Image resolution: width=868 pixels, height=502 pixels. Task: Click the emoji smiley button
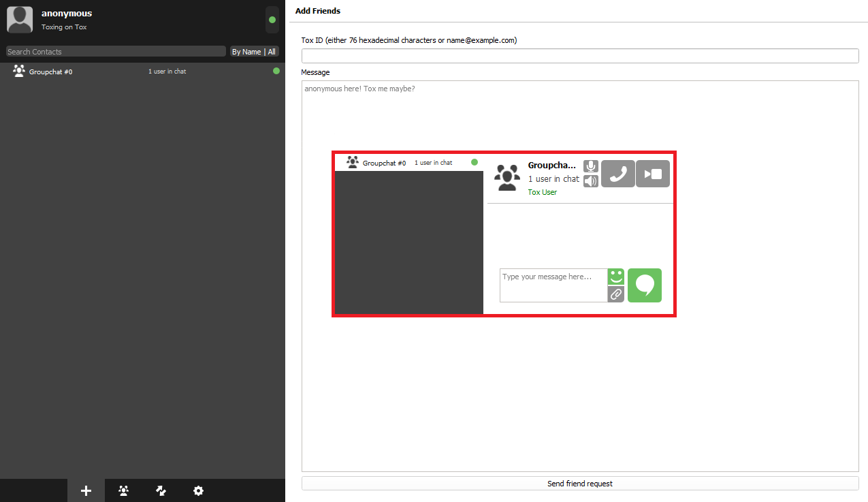(x=615, y=277)
